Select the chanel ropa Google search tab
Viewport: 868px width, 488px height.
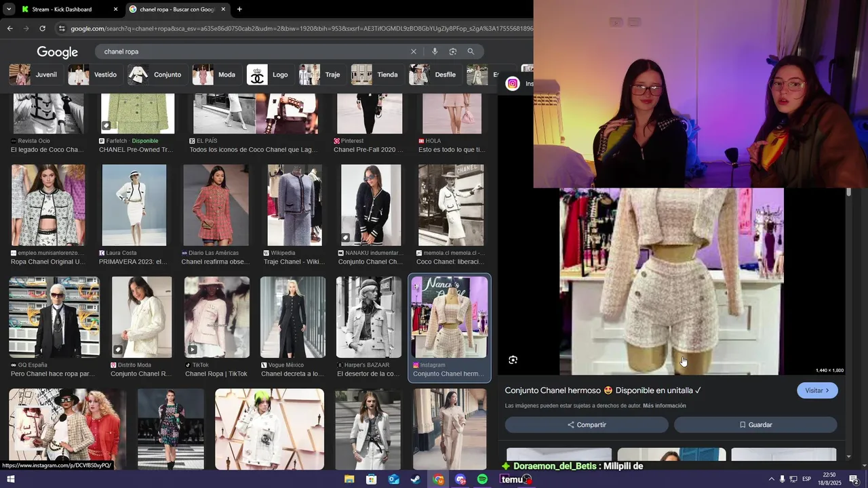point(178,9)
